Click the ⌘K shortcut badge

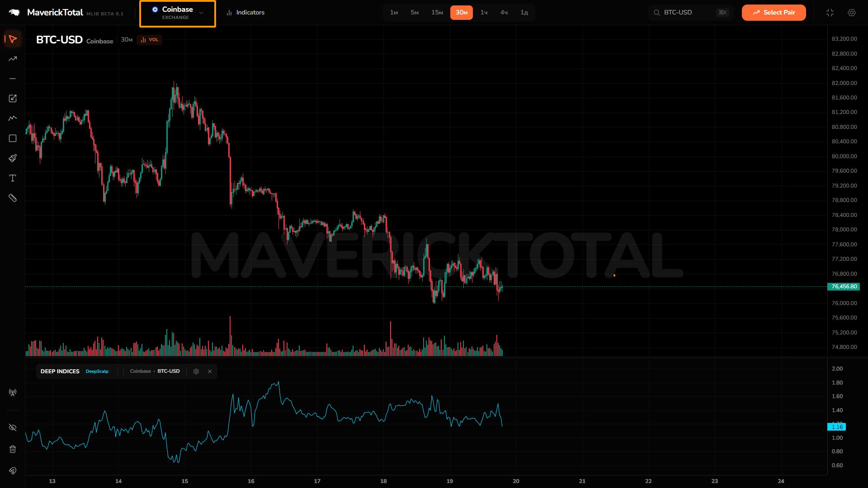point(722,13)
